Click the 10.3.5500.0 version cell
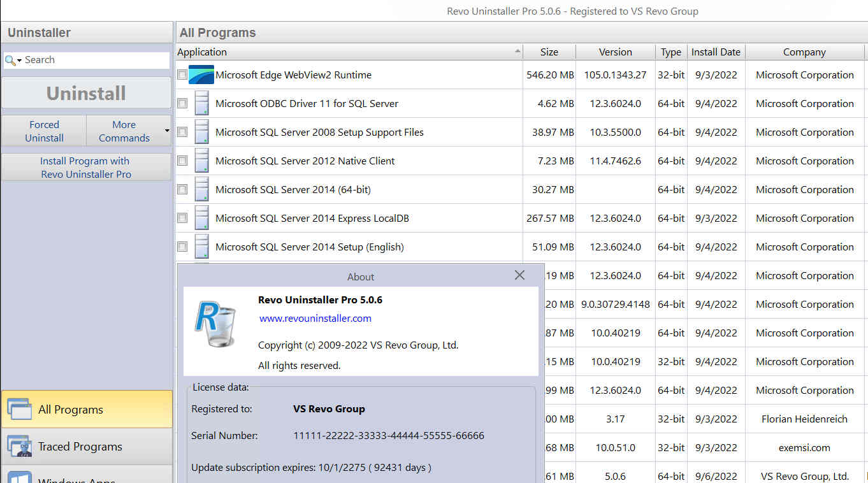 615,132
